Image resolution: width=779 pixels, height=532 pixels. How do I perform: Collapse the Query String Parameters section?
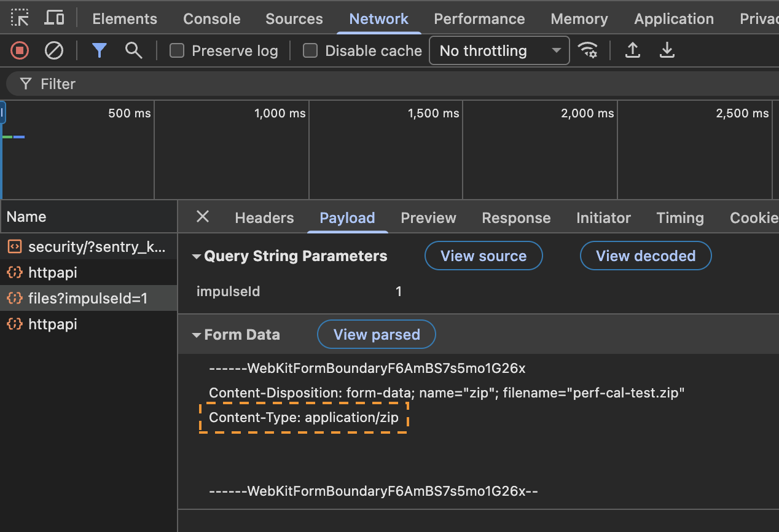point(197,257)
